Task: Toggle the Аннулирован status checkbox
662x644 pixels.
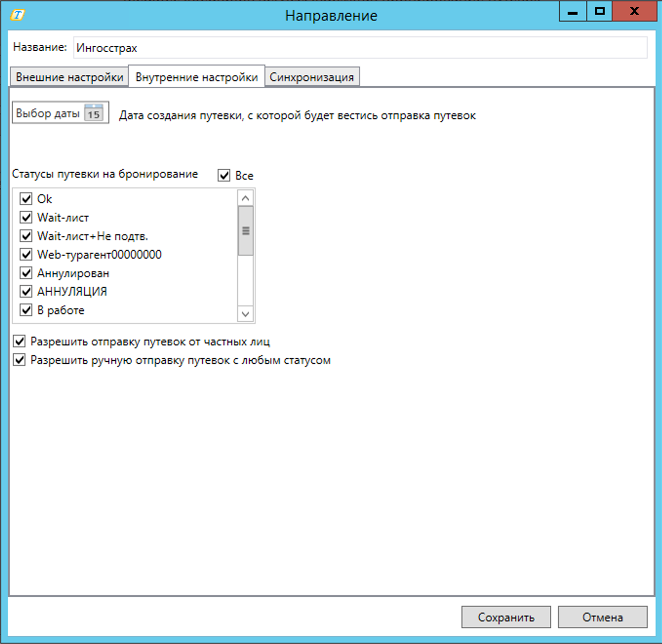Action: click(26, 273)
